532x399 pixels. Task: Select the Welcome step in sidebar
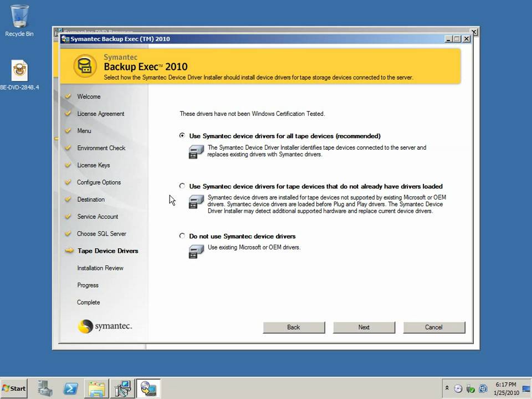coord(89,96)
